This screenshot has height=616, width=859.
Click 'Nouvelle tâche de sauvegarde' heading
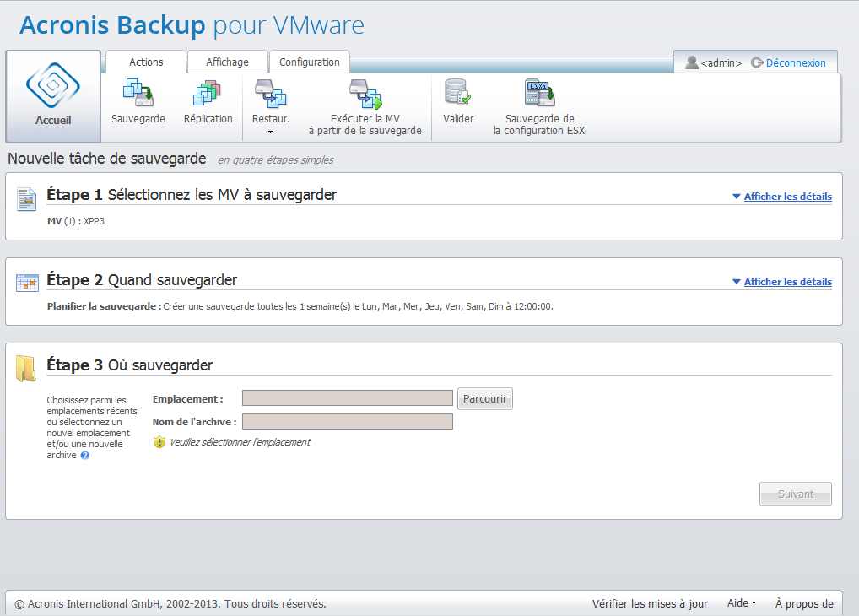[107, 159]
